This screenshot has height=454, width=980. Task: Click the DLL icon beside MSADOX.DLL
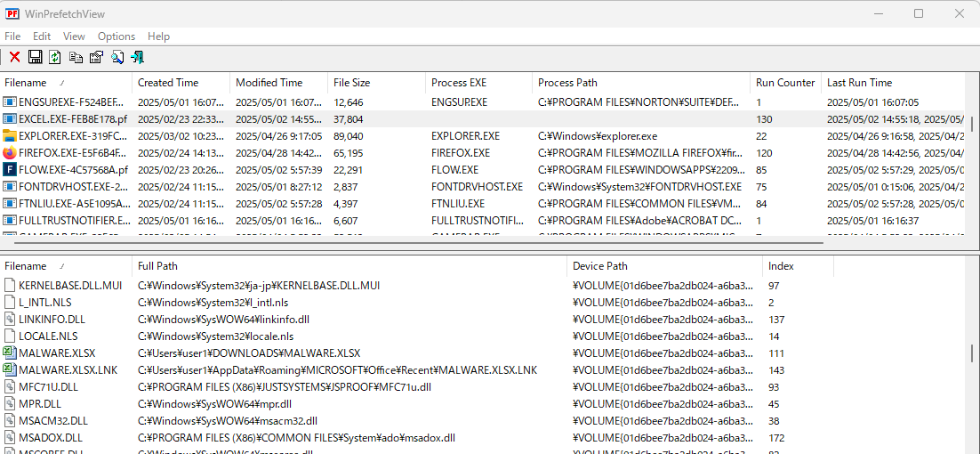click(9, 438)
